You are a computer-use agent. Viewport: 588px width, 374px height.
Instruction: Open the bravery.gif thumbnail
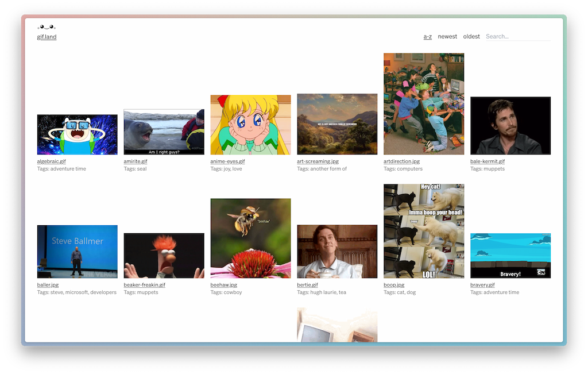(510, 256)
